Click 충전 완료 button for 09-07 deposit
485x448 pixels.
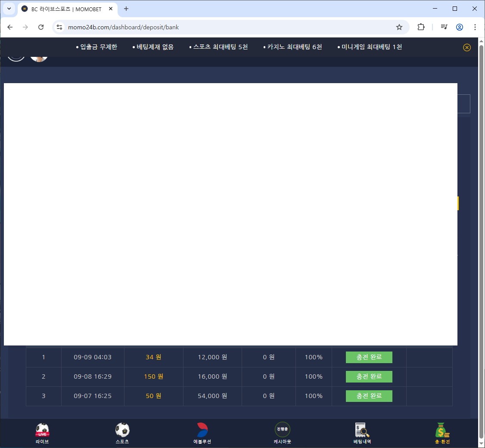[x=369, y=396]
